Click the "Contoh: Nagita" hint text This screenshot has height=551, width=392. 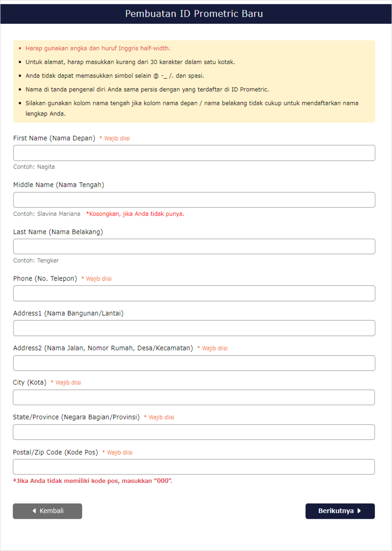[34, 167]
